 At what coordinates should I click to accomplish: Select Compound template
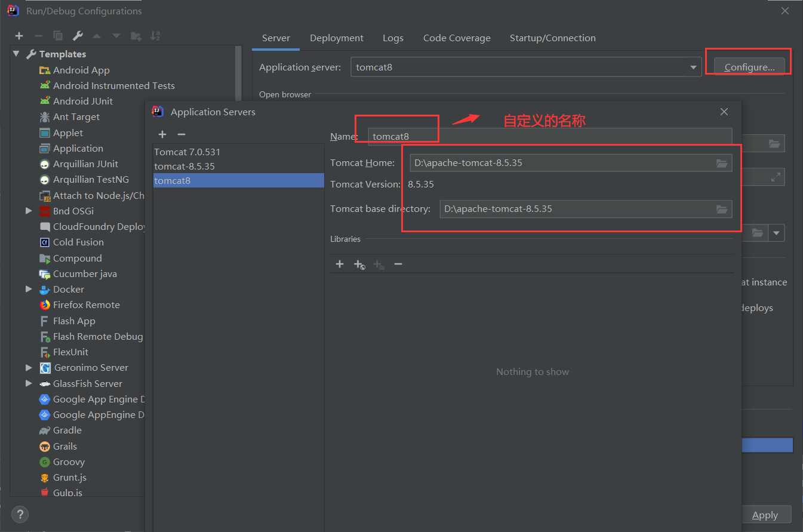pos(78,258)
